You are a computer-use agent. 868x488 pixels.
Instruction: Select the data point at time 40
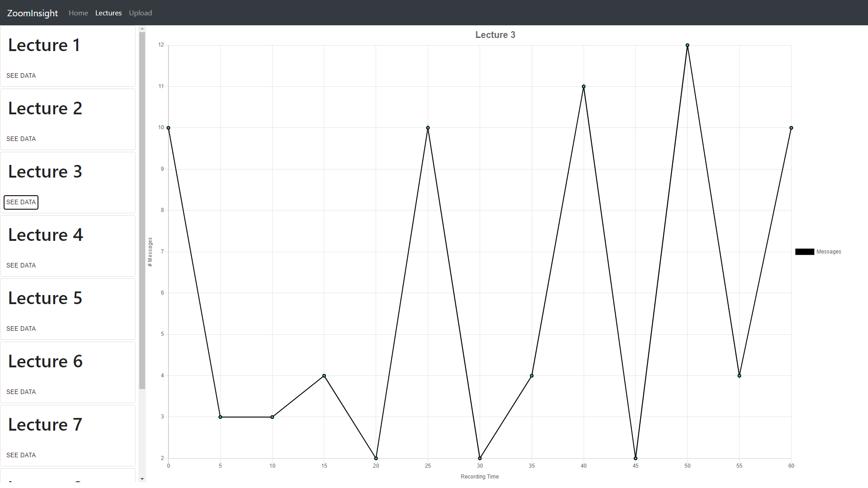[x=584, y=87]
